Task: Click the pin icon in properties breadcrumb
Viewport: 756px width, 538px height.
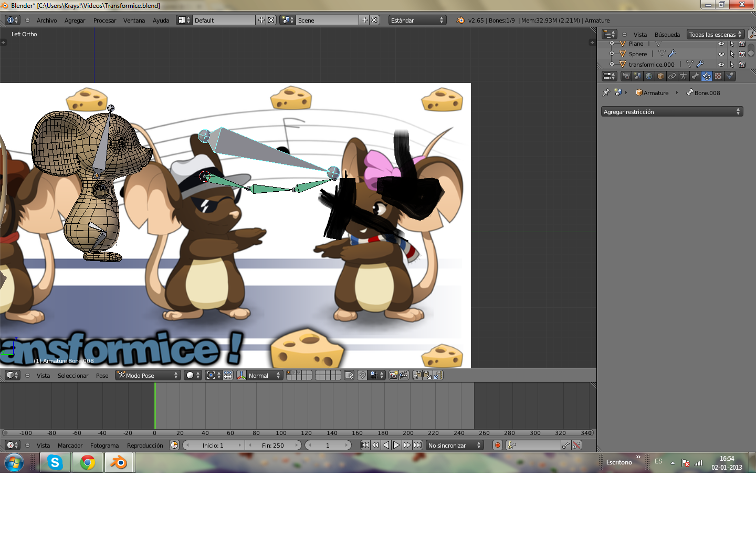Action: (606, 92)
